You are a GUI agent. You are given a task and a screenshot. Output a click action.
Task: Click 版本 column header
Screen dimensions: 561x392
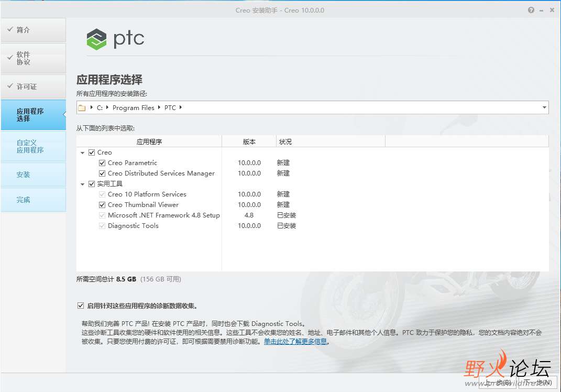tap(249, 142)
